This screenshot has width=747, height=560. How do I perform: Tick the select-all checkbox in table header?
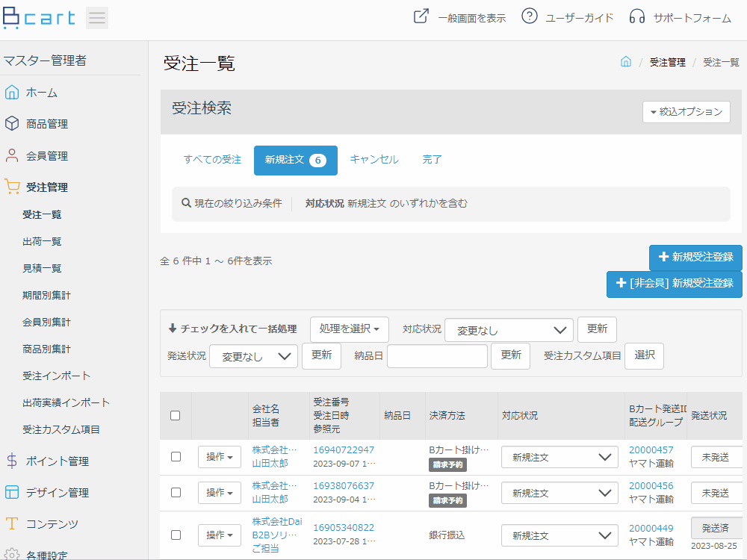coord(176,416)
